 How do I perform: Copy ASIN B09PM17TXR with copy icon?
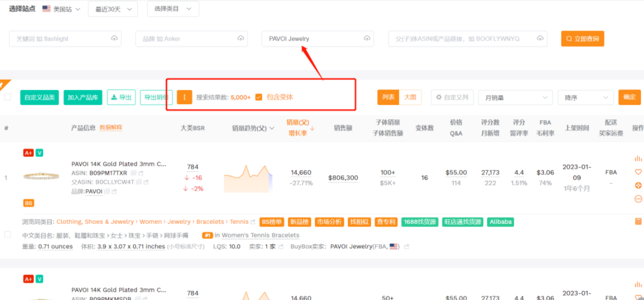(133, 173)
